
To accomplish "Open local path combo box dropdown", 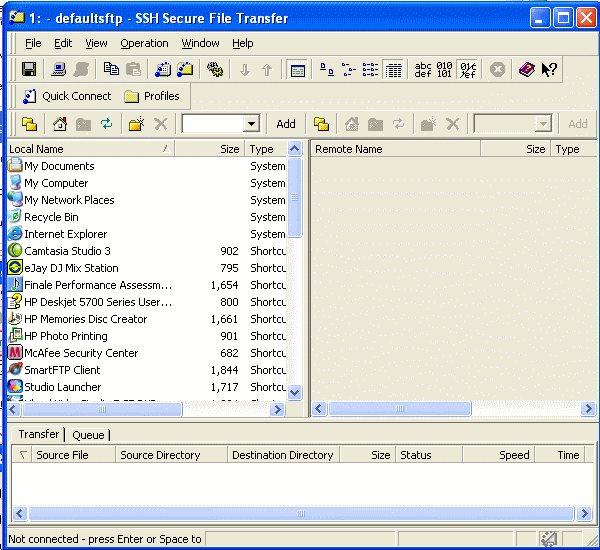I will 251,124.
